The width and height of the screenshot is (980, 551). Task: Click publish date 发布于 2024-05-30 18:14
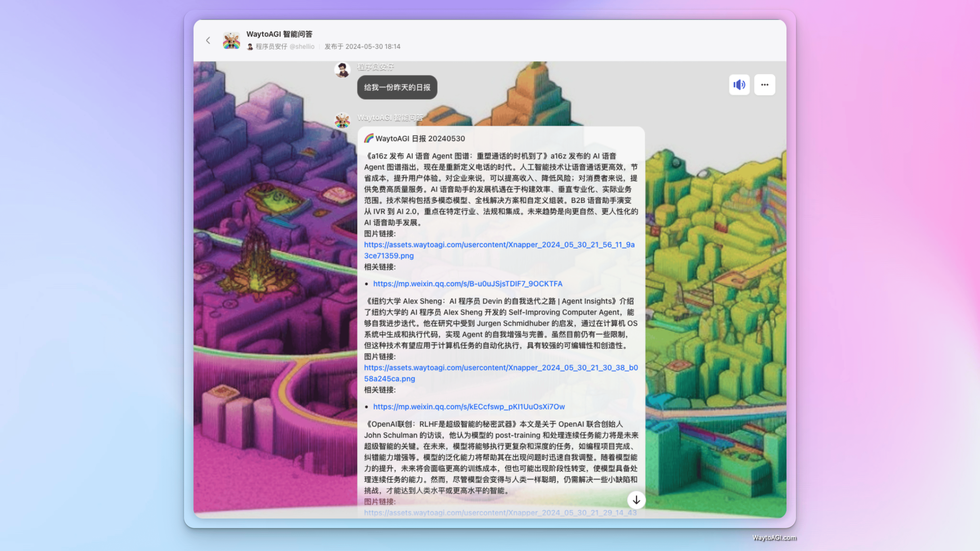click(362, 46)
